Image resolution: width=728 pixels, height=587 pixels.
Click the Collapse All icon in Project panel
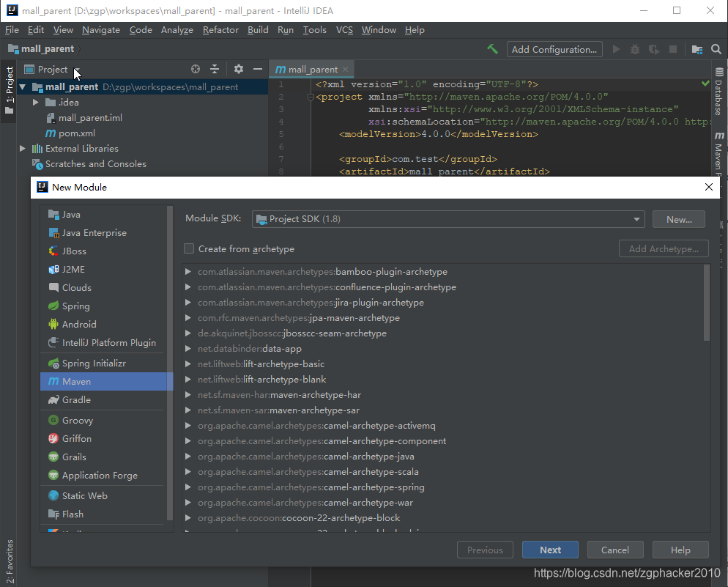[215, 69]
